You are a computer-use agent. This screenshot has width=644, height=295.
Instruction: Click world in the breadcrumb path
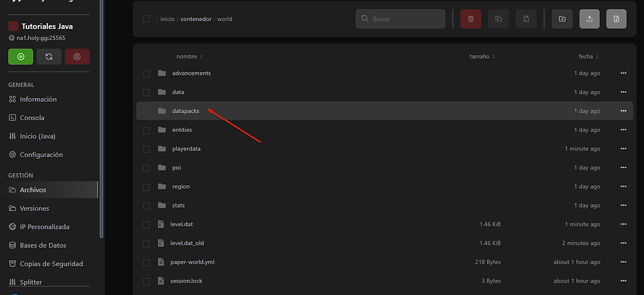pyautogui.click(x=225, y=19)
